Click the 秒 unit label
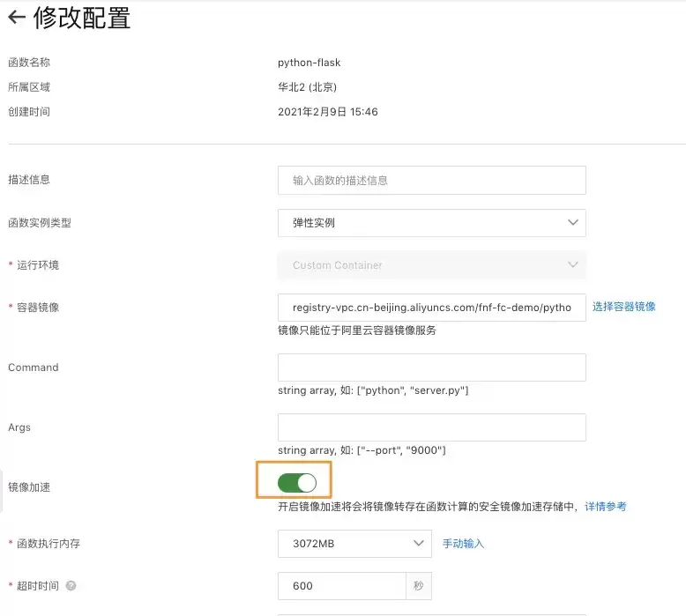The width and height of the screenshot is (686, 616). pyautogui.click(x=419, y=586)
